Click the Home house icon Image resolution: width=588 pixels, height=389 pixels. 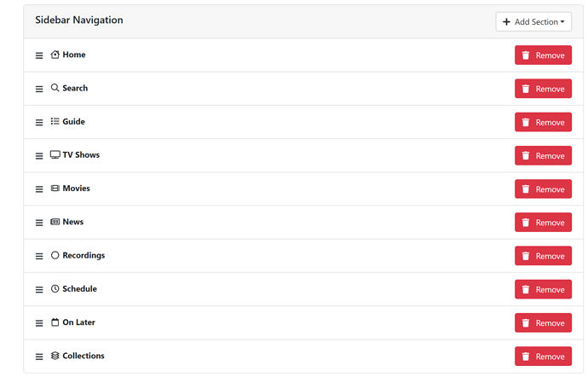tap(55, 55)
